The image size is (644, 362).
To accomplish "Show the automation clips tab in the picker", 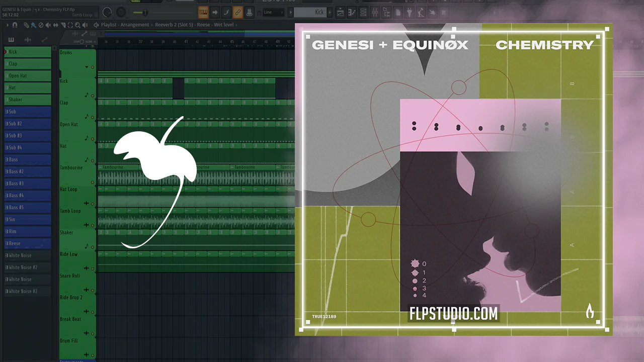I will pos(44,40).
